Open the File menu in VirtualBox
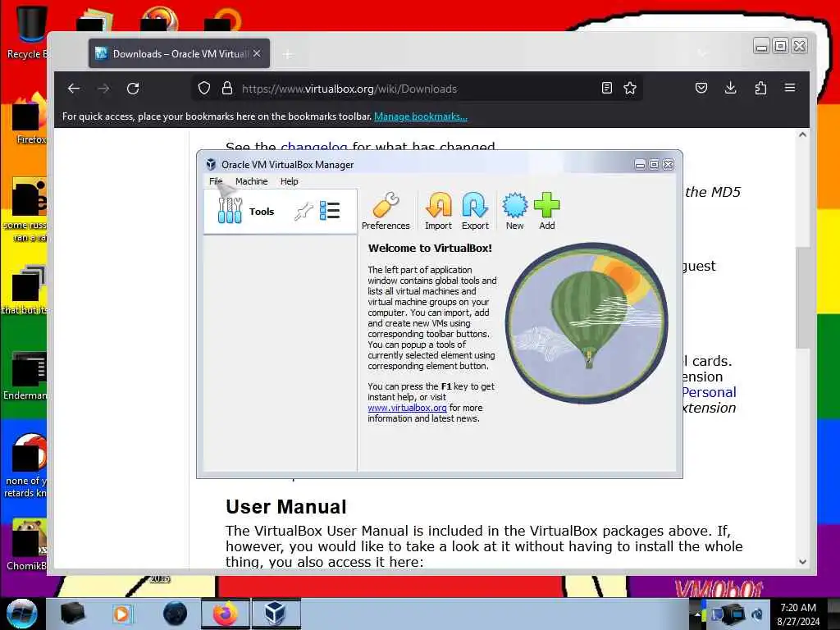 click(x=216, y=181)
